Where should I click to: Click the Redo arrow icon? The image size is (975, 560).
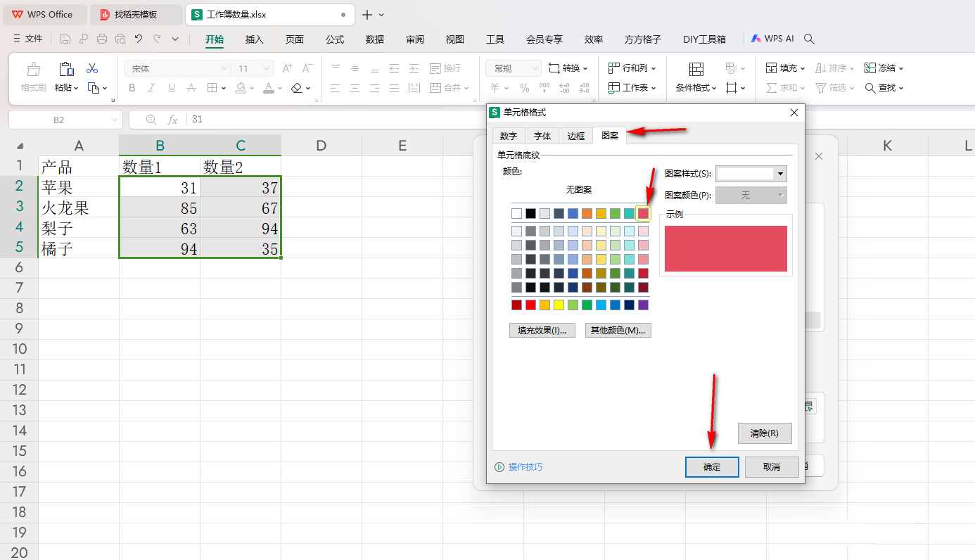click(x=157, y=39)
